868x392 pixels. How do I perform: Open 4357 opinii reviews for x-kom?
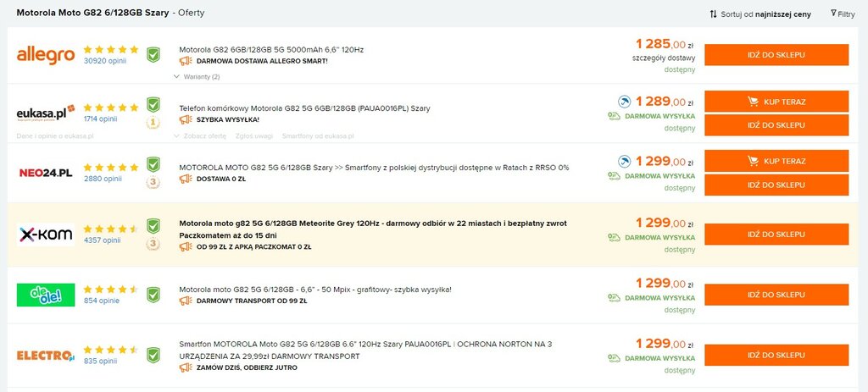(102, 240)
